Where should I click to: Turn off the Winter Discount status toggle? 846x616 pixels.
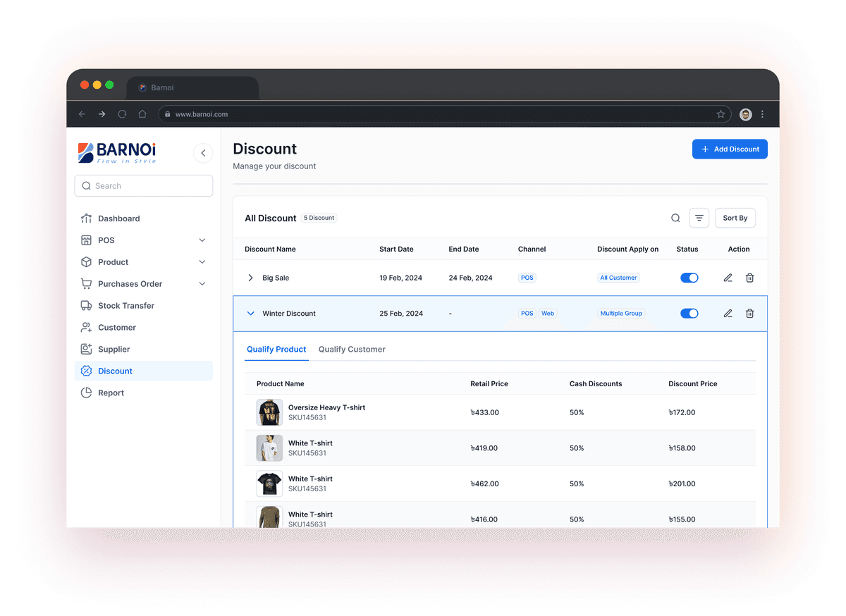689,314
